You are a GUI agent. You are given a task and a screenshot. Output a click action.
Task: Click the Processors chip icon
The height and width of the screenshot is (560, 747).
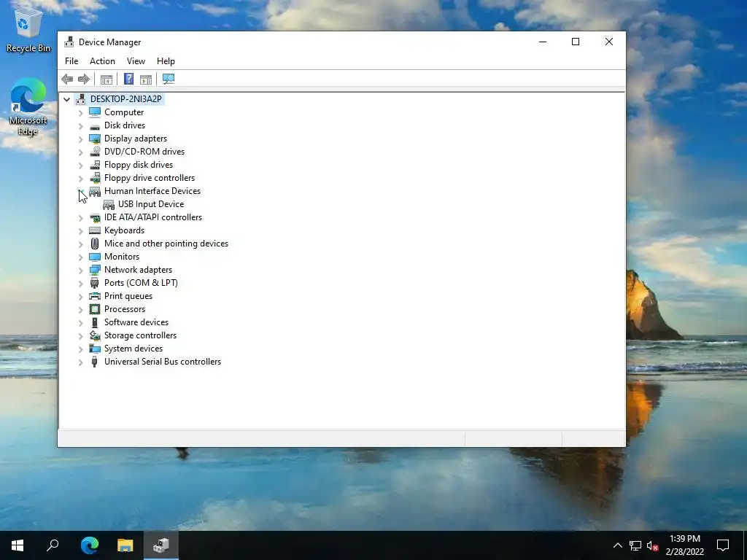tap(95, 309)
